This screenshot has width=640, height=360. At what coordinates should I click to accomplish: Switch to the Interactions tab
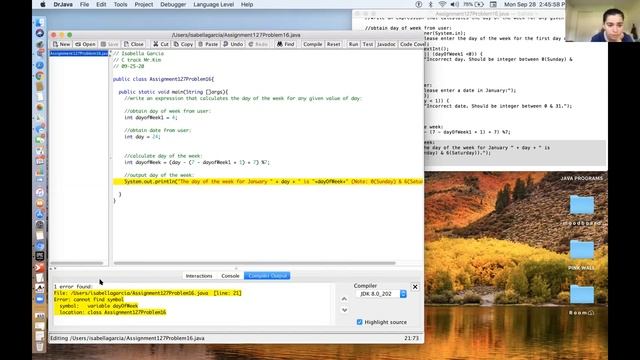click(x=199, y=276)
